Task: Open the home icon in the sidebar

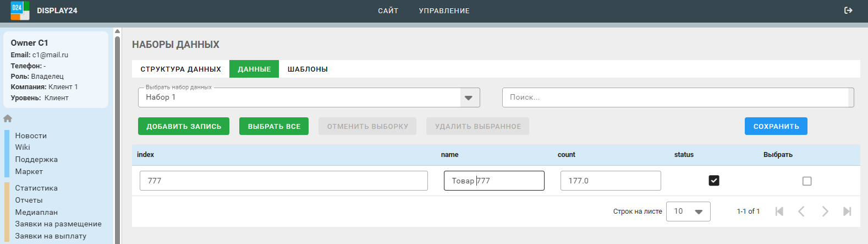Action: [x=8, y=118]
